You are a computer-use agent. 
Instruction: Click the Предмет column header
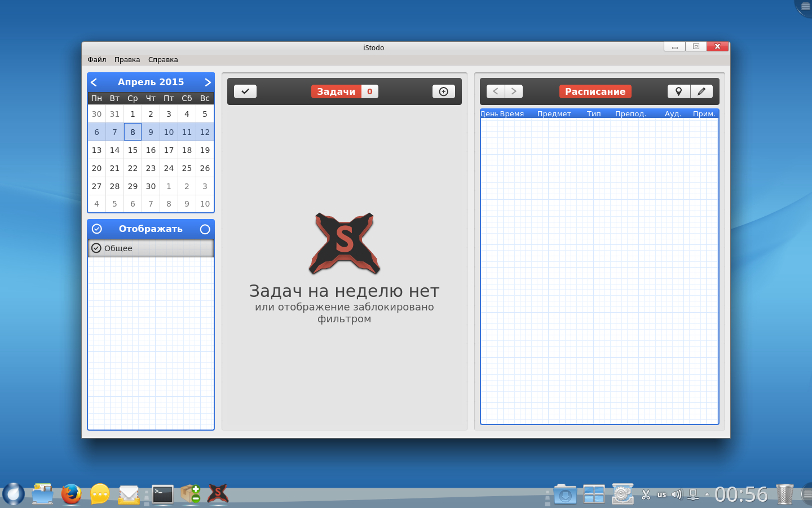tap(554, 114)
